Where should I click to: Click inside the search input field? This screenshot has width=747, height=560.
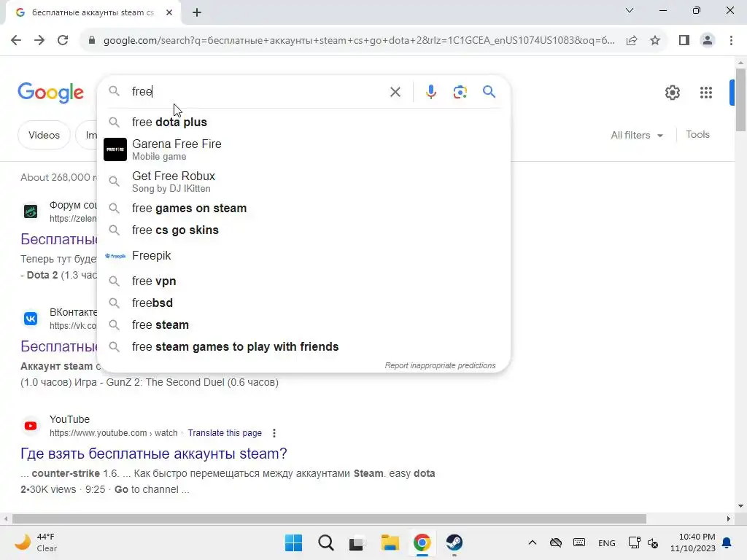point(258,91)
